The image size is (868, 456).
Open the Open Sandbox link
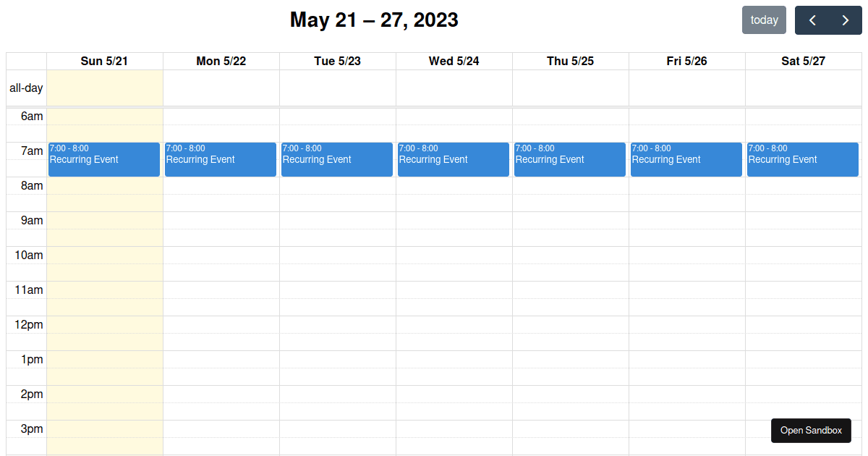click(811, 430)
